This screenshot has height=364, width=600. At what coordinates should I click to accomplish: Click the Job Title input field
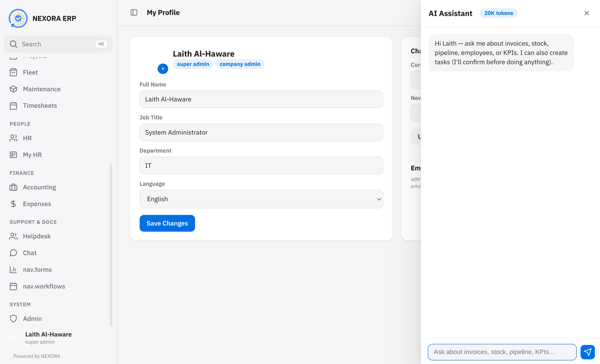(261, 133)
